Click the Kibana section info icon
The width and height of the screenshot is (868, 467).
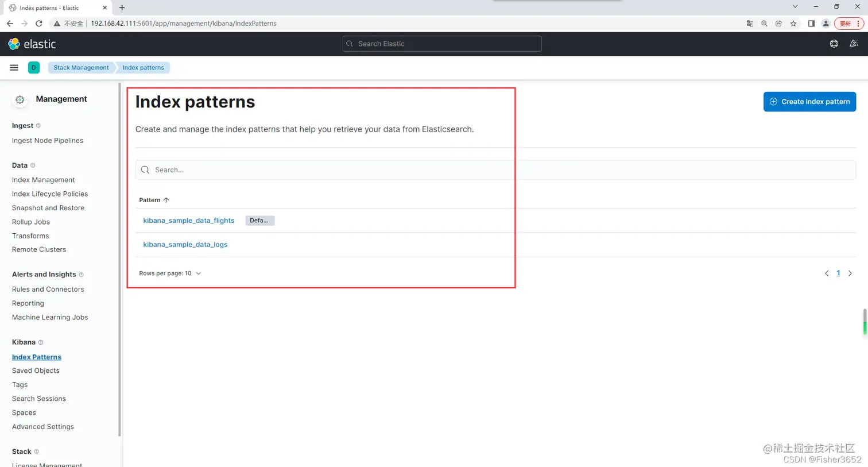tap(41, 342)
